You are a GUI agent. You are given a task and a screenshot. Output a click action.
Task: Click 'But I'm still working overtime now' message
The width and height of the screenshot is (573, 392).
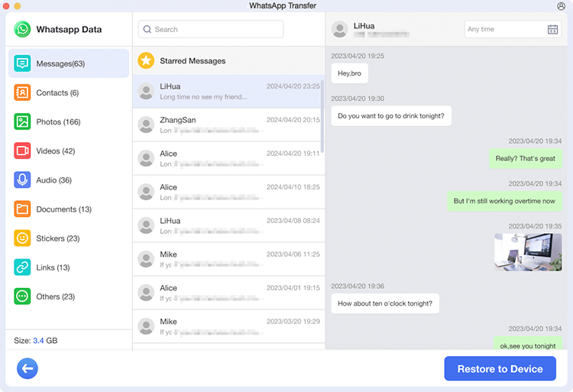tap(504, 201)
